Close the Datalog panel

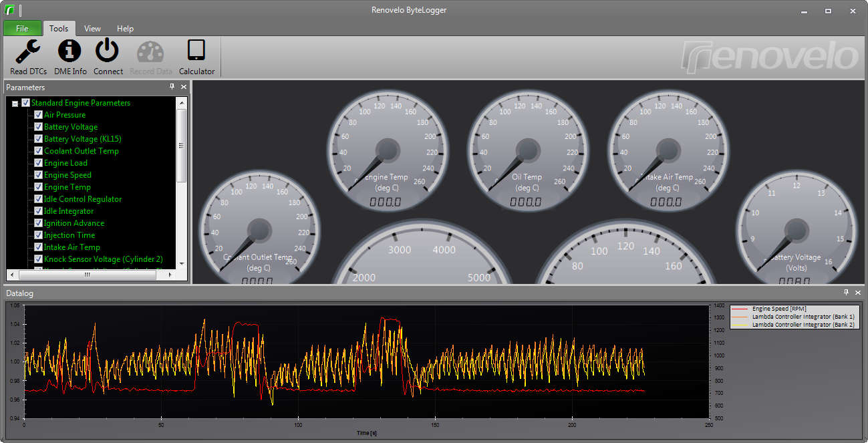[x=858, y=293]
